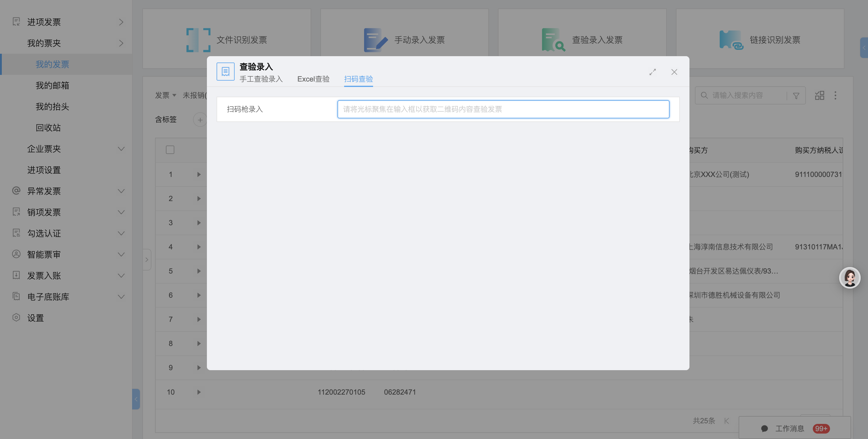Select the 扫码查验 tab

pyautogui.click(x=359, y=79)
